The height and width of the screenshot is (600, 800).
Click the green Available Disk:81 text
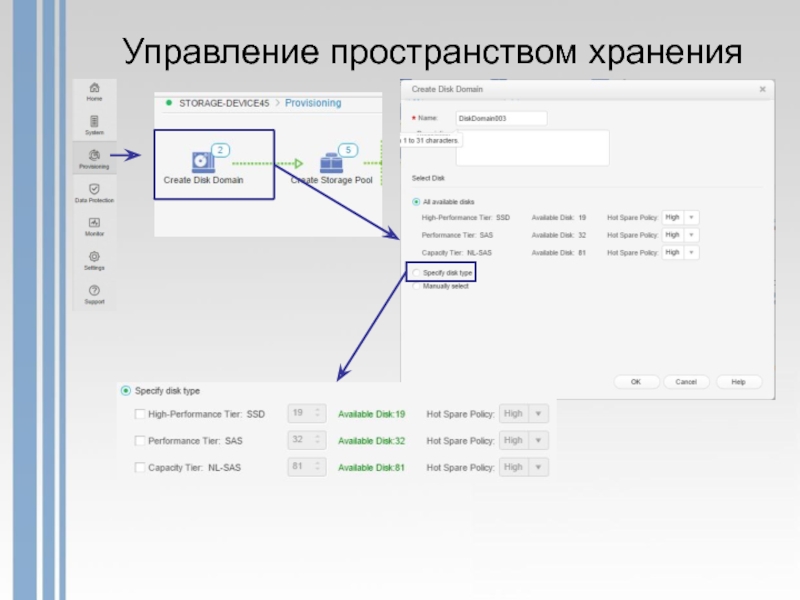pyautogui.click(x=371, y=467)
